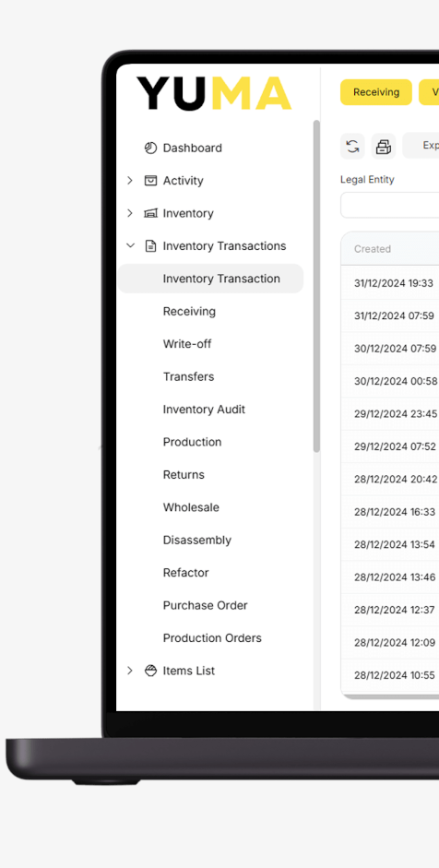The height and width of the screenshot is (868, 439).
Task: Select row created 30/12/2024 00:58
Action: (390, 381)
